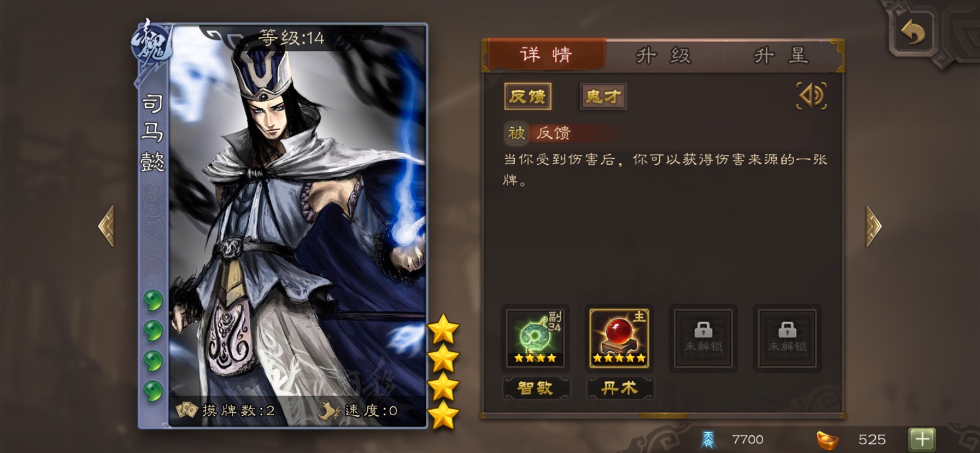The width and height of the screenshot is (980, 453).
Task: Open the 升星 tab
Action: click(781, 55)
